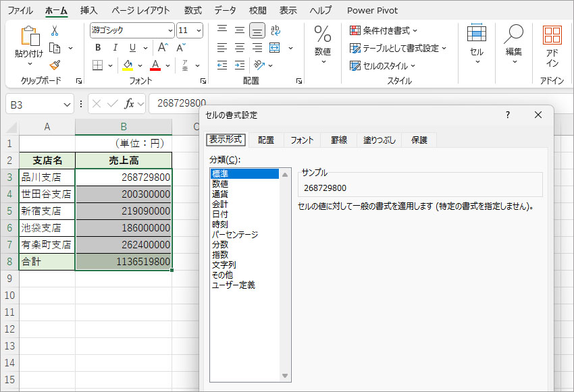Switch to Power Pivot tab
Viewport: 574px width, 392px height.
(x=372, y=10)
